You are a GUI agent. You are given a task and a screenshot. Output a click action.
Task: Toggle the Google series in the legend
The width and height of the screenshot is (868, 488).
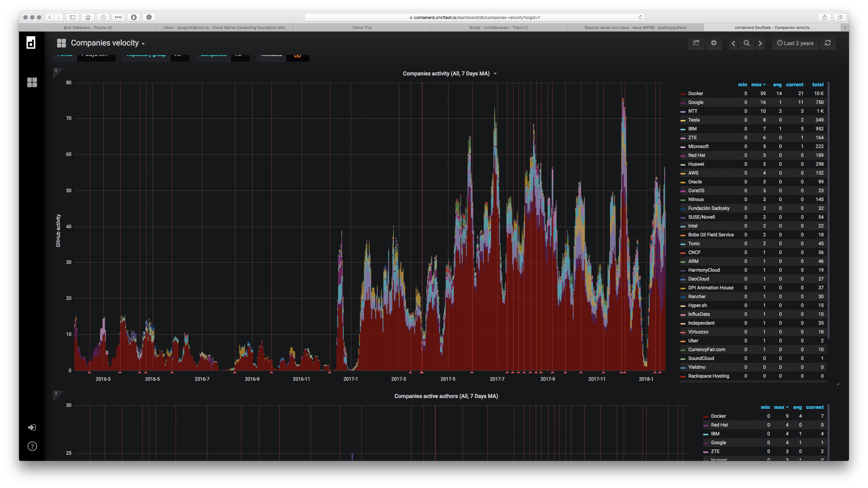click(x=695, y=102)
